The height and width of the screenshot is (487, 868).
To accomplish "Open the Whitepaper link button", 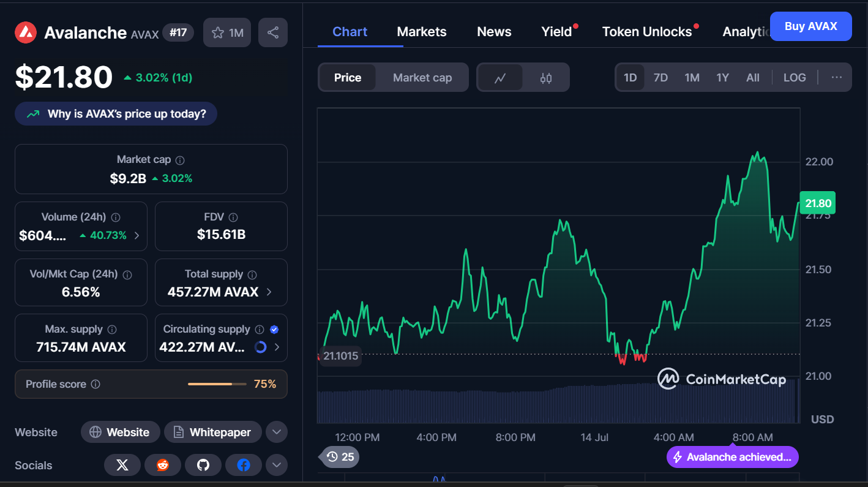I will [x=212, y=432].
